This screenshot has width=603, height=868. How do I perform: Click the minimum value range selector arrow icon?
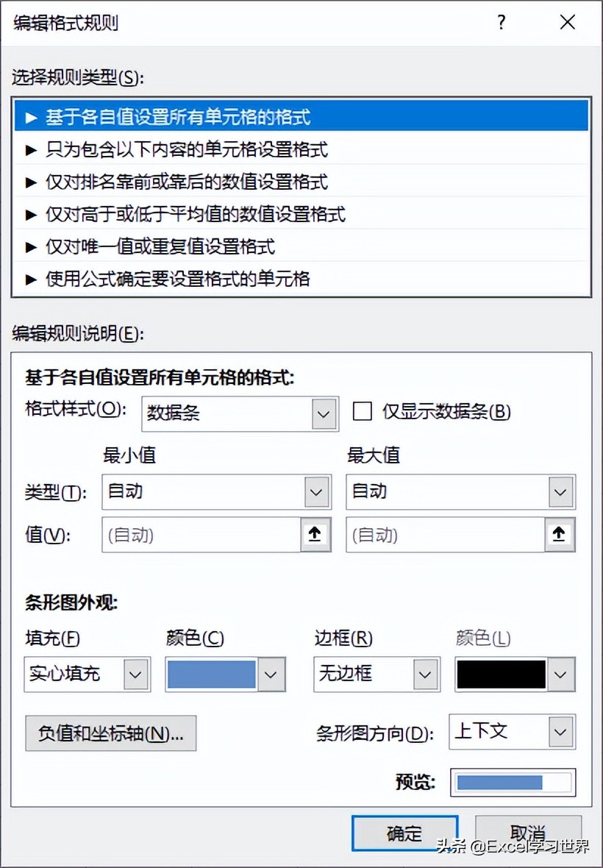coord(315,534)
